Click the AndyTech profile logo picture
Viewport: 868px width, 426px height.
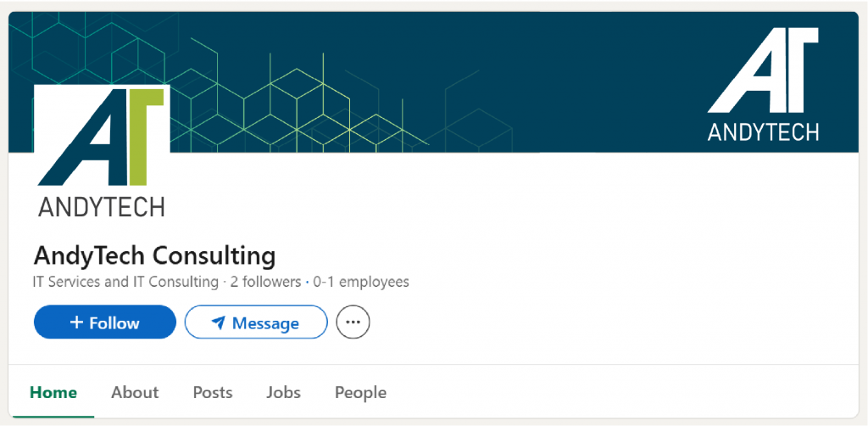click(102, 153)
